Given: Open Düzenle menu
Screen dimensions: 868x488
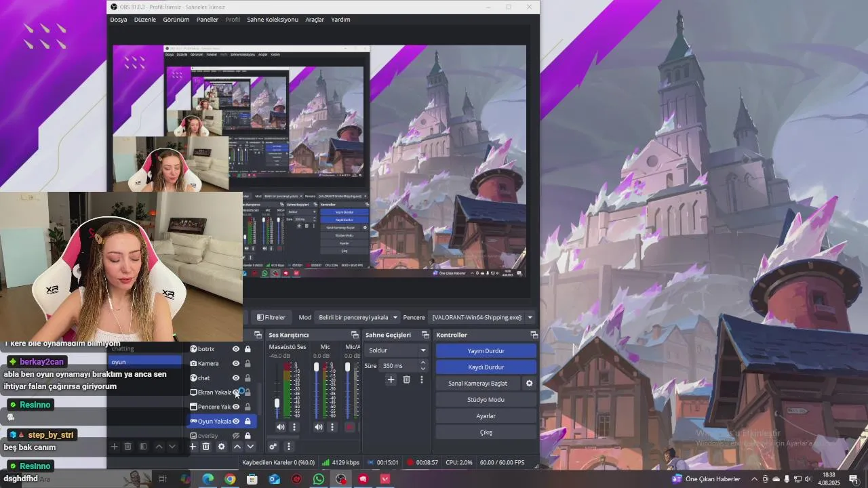Looking at the screenshot, I should point(145,20).
